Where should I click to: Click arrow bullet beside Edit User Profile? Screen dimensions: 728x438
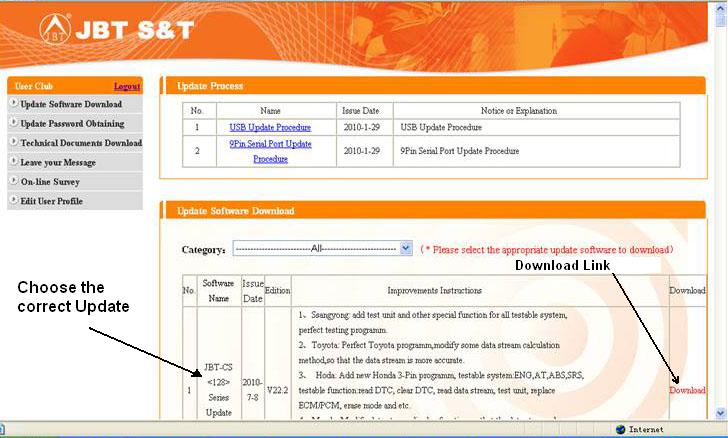point(12,201)
